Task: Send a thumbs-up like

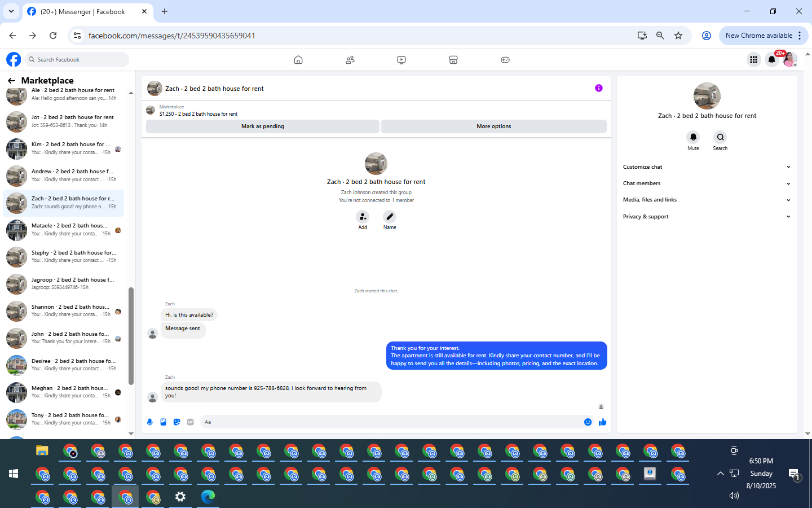Action: [x=602, y=422]
